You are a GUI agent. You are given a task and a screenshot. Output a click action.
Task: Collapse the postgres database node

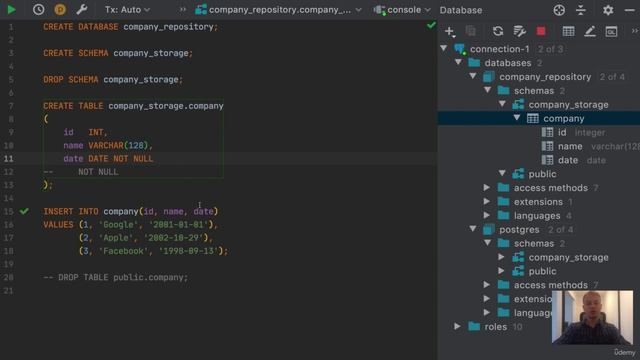[473, 229]
